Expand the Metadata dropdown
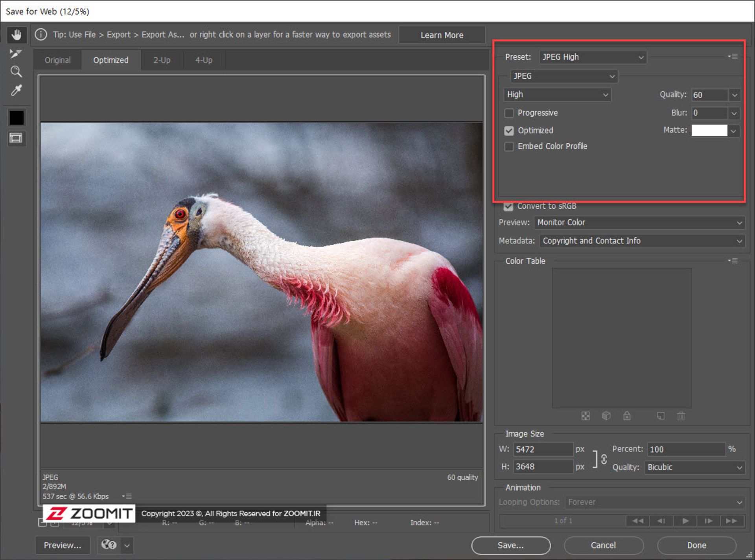Viewport: 755px width, 560px height. [x=641, y=241]
